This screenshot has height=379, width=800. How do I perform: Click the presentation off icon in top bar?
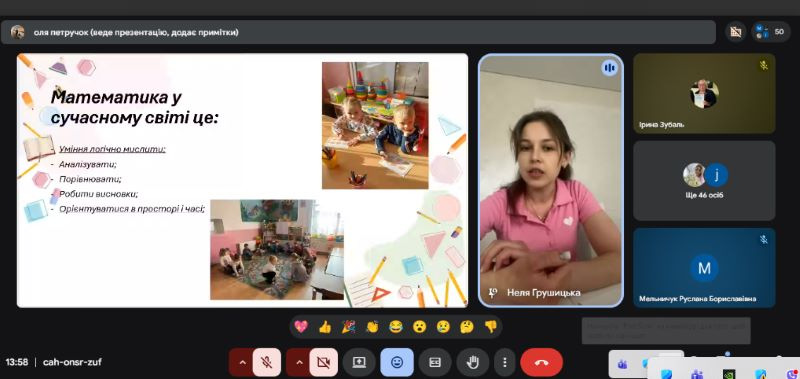735,32
